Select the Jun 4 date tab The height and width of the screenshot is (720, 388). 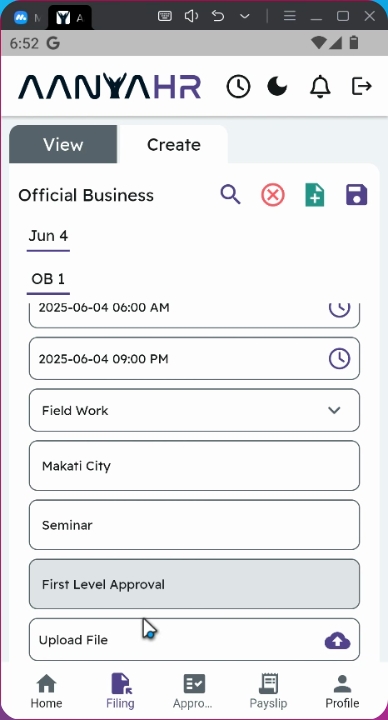click(48, 236)
